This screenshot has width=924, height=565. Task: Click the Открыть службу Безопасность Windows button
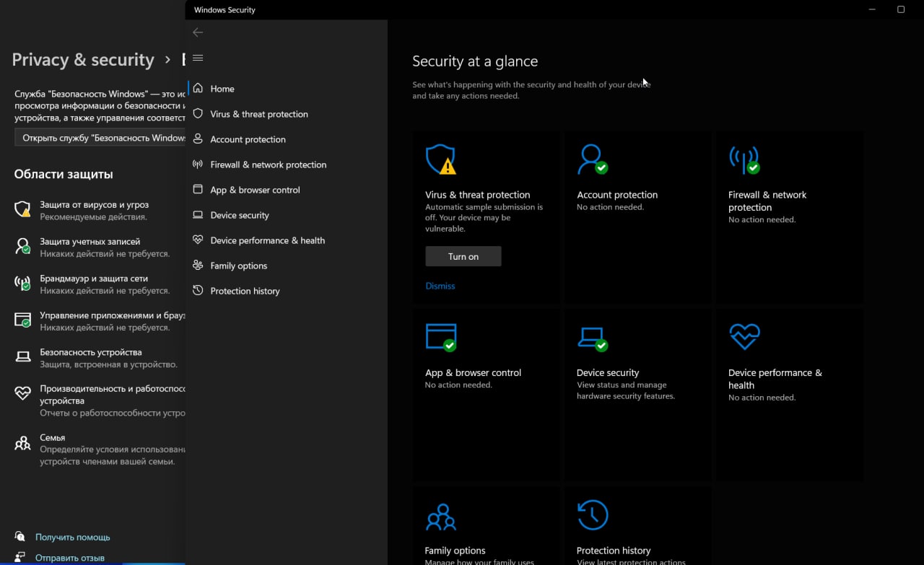[x=100, y=138]
